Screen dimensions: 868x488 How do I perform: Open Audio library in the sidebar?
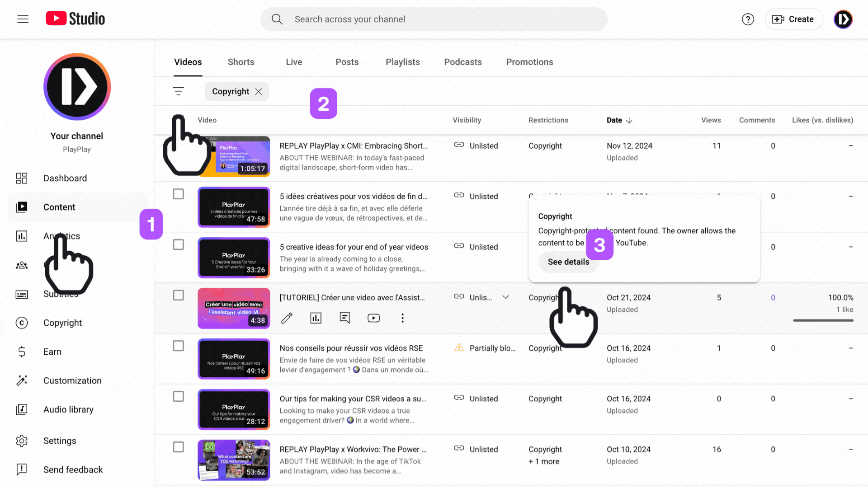(78, 409)
